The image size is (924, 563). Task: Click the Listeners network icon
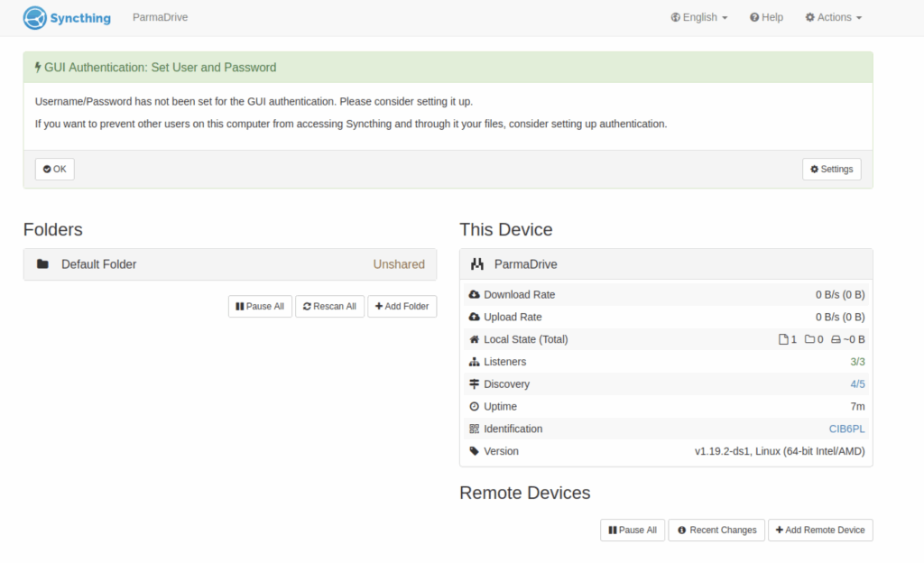[x=474, y=362]
